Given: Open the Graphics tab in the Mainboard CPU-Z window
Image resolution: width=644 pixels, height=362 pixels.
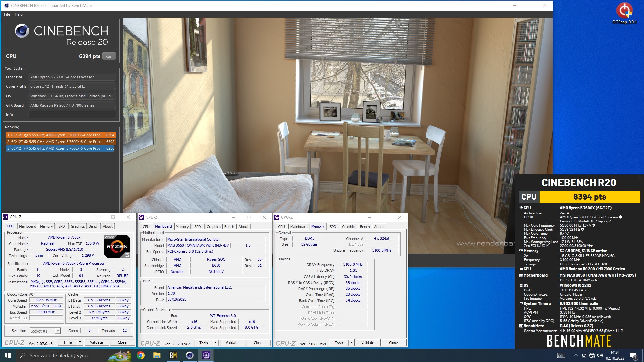Looking at the screenshot, I should point(214,227).
